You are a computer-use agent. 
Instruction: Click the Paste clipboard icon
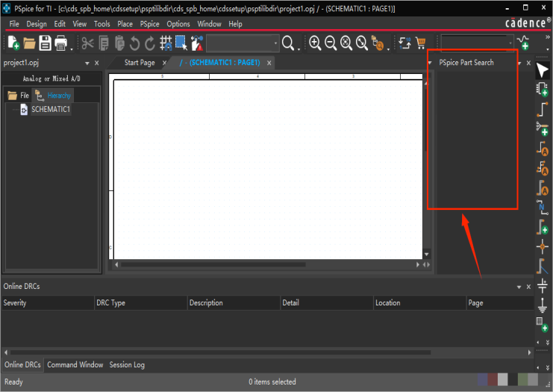119,43
